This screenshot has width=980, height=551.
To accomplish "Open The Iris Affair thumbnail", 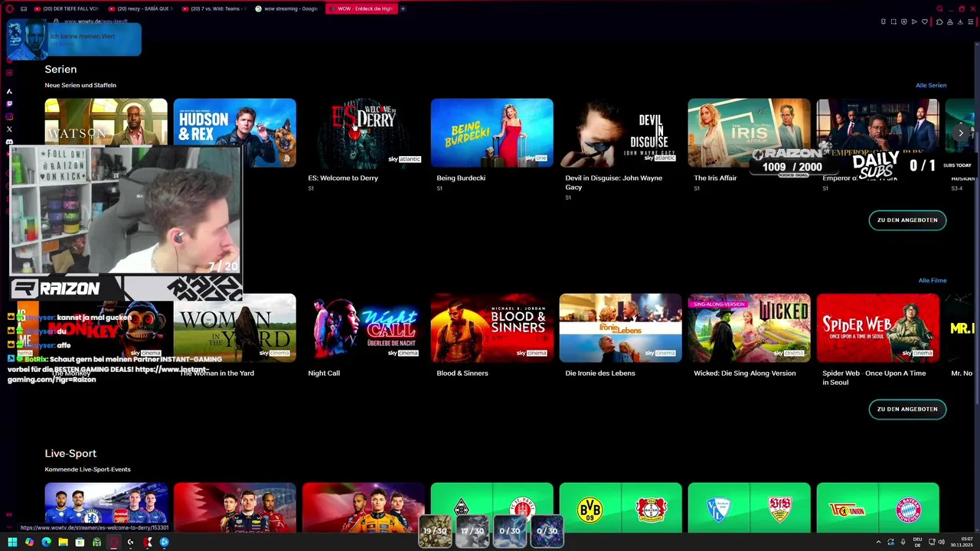I will coord(749,132).
